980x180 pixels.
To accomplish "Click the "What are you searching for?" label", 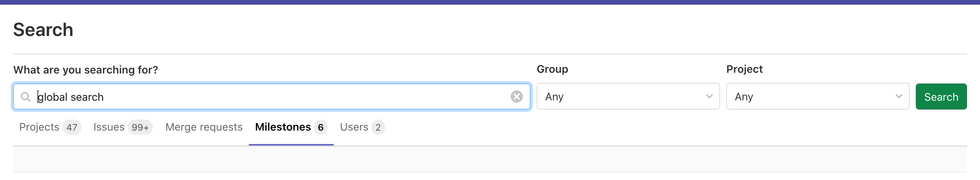I will pos(86,70).
